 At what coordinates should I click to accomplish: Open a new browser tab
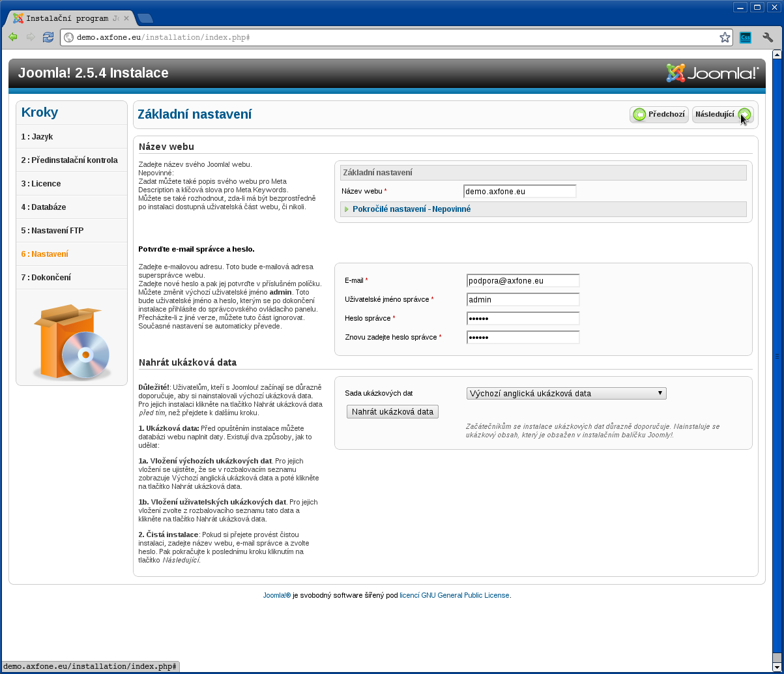[x=145, y=18]
